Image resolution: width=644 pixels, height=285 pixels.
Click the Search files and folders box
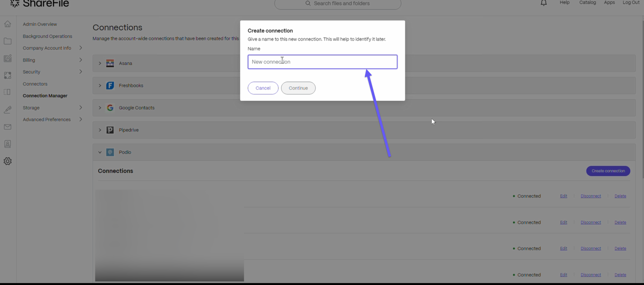coord(338,4)
